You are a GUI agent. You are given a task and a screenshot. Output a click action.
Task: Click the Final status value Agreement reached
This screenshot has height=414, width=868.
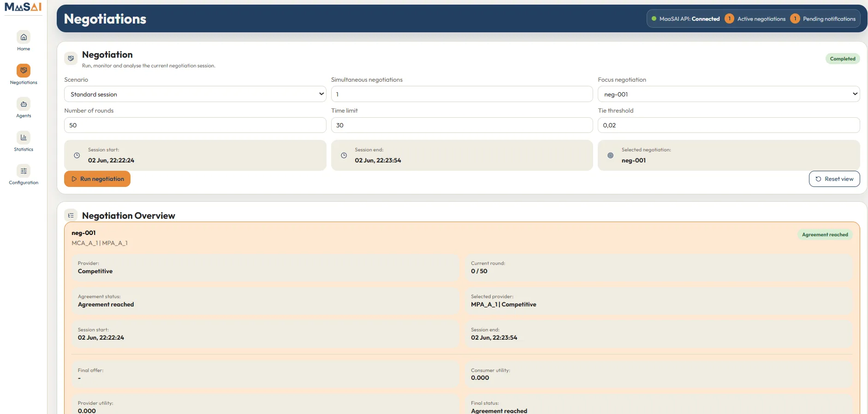[499, 411]
